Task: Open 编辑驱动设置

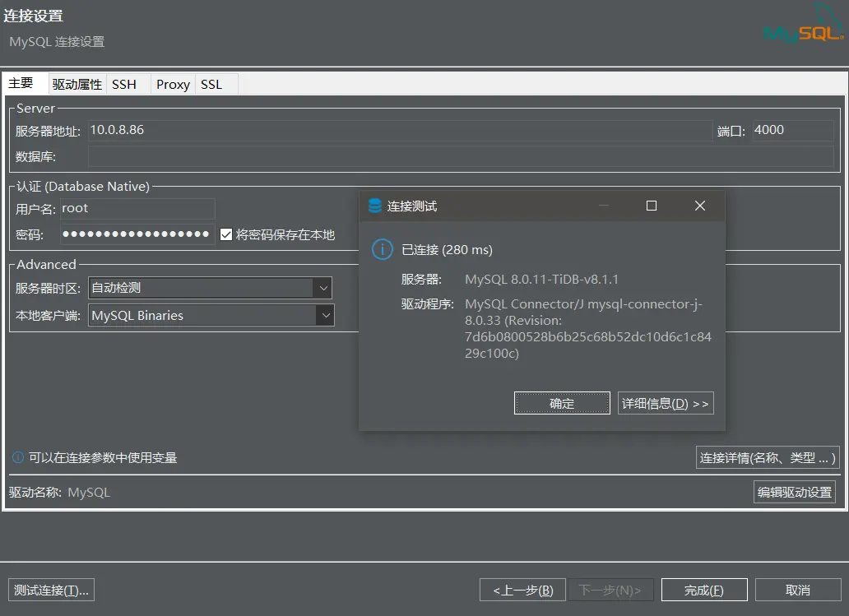Action: (795, 492)
